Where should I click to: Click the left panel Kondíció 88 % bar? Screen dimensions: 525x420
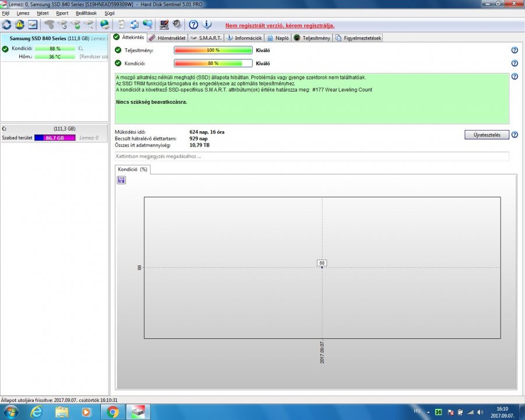(55, 48)
